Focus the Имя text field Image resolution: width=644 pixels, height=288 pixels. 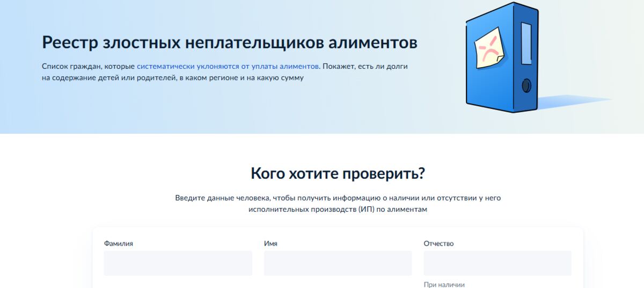click(338, 263)
